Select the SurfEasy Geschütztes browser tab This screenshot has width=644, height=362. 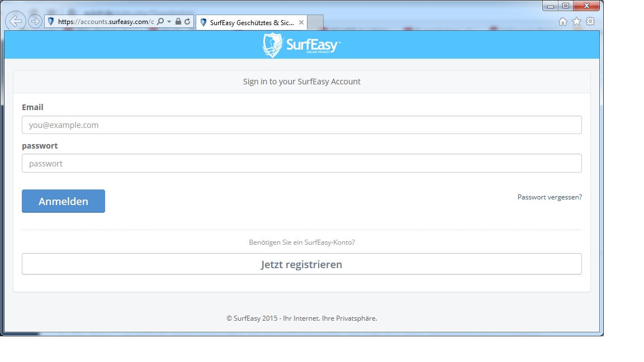tap(251, 23)
